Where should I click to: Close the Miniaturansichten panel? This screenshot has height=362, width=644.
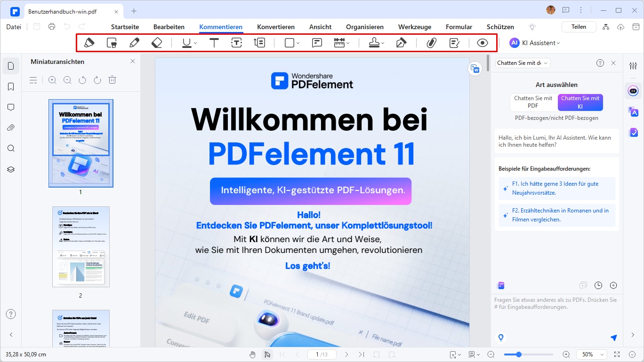point(133,62)
